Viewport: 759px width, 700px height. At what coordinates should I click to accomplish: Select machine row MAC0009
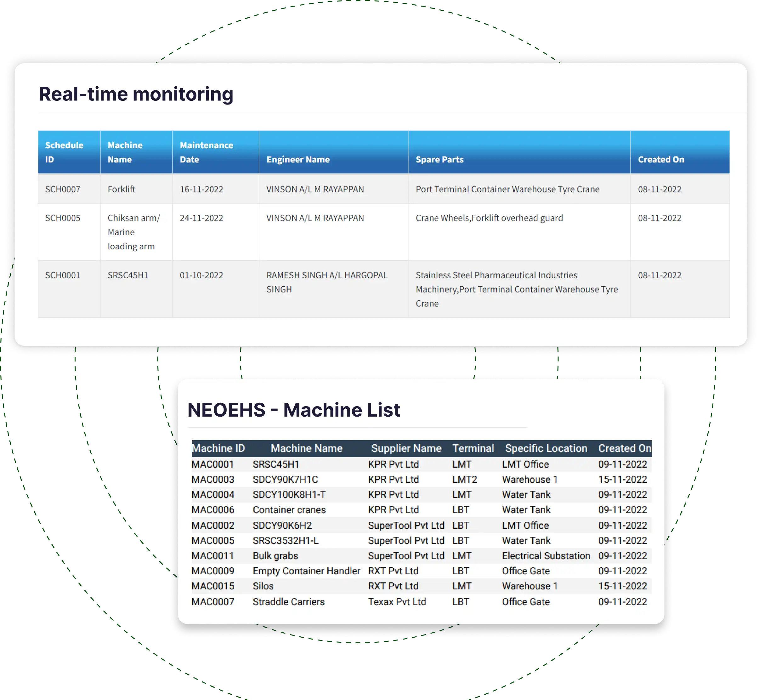pyautogui.click(x=422, y=571)
